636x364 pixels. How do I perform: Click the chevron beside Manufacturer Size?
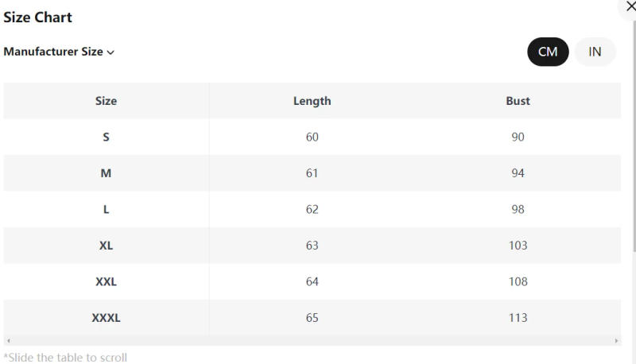click(111, 52)
